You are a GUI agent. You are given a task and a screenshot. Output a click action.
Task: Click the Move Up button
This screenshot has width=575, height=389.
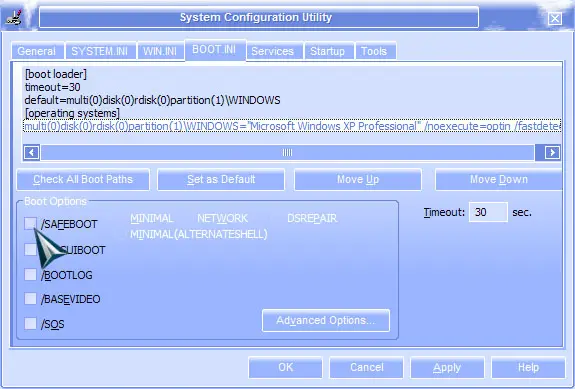tap(358, 180)
